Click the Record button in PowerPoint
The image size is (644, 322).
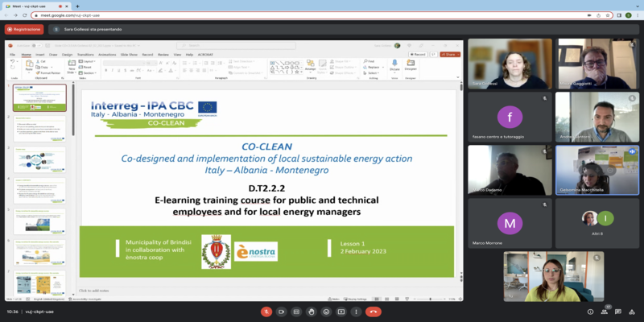418,54
